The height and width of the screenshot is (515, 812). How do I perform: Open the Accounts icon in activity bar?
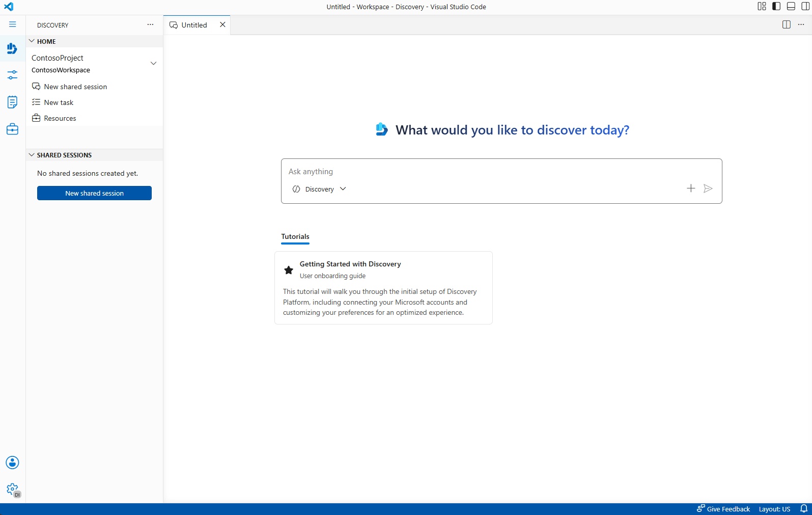[x=13, y=463]
